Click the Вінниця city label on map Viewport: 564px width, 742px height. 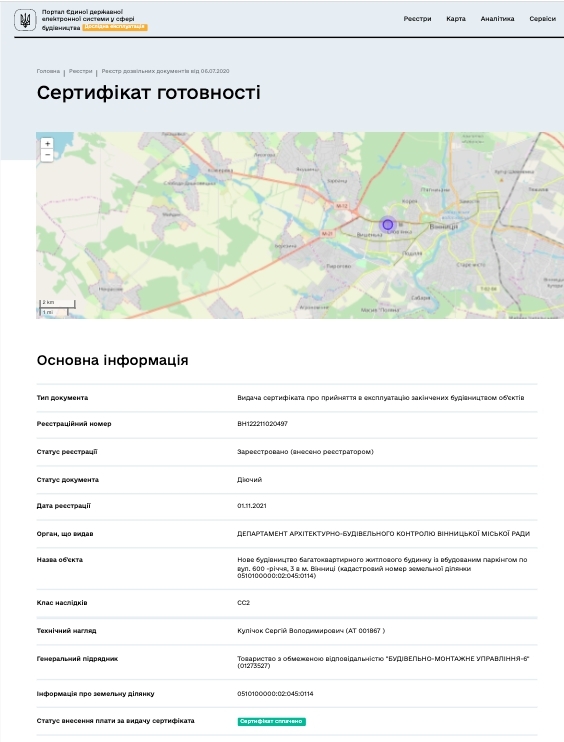pos(443,227)
